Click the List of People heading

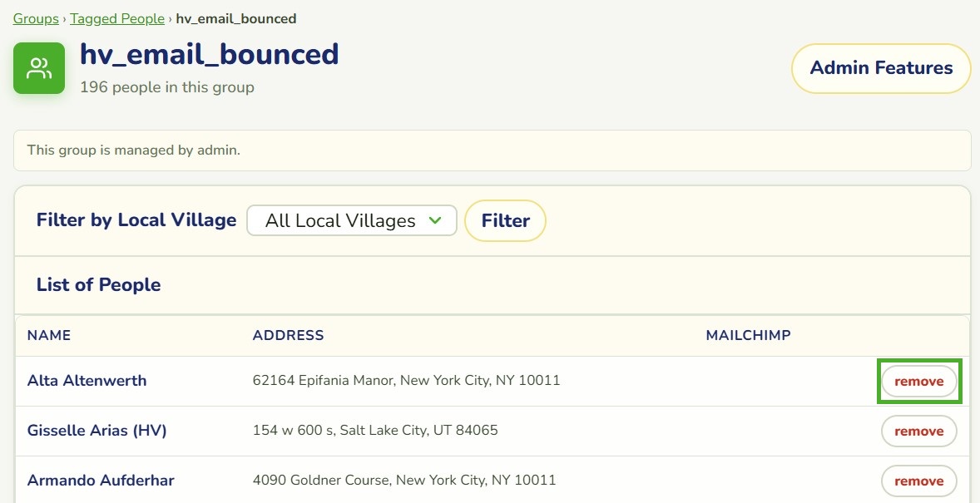pyautogui.click(x=99, y=285)
